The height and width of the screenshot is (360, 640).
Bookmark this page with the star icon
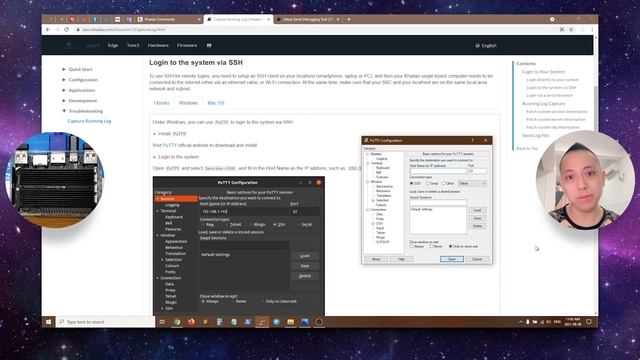pos(571,30)
